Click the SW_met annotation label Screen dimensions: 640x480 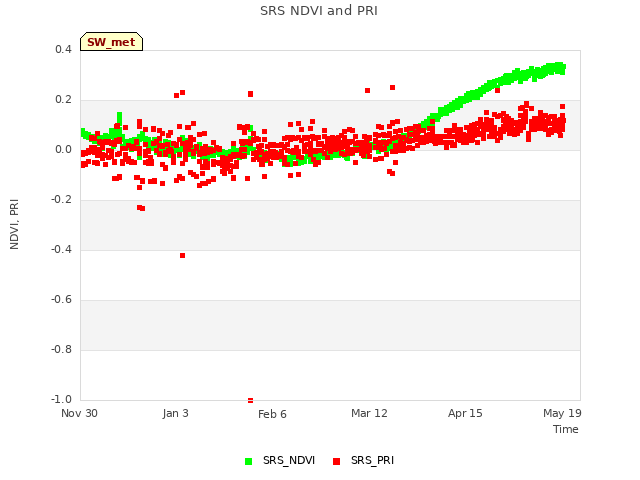111,42
